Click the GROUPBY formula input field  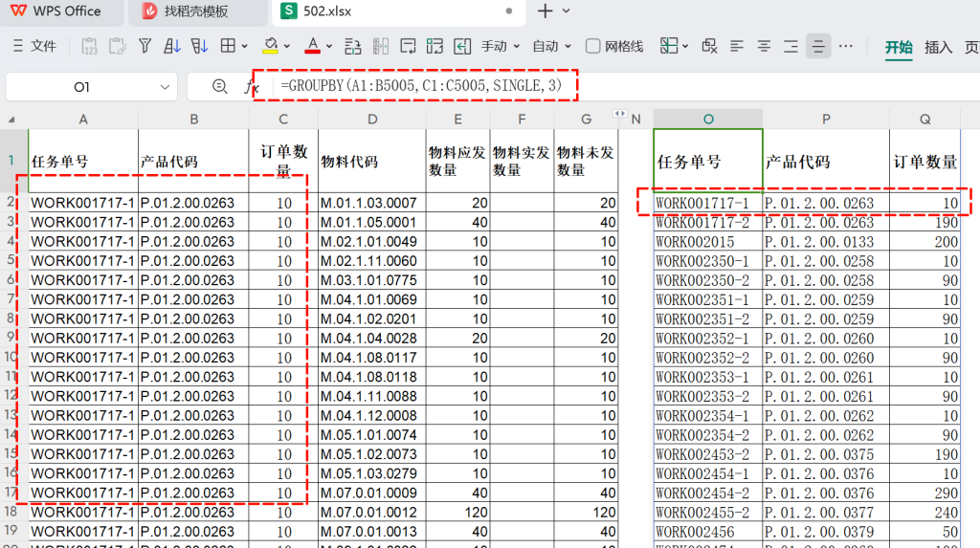(421, 86)
